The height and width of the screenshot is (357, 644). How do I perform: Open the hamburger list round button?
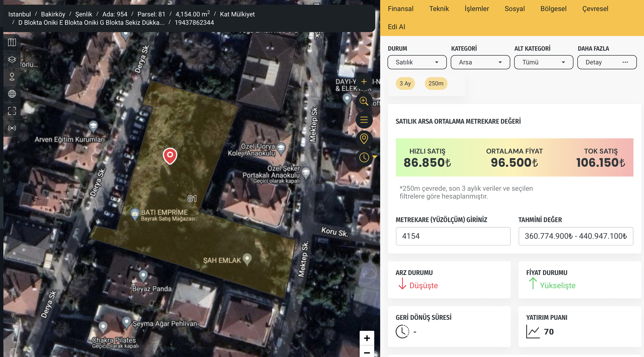coord(364,120)
